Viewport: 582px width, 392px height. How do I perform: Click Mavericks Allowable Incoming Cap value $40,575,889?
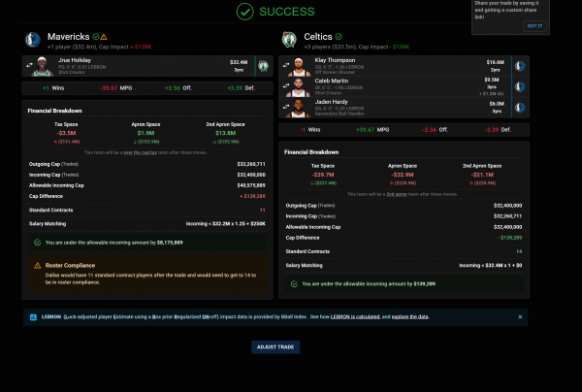pyautogui.click(x=251, y=185)
